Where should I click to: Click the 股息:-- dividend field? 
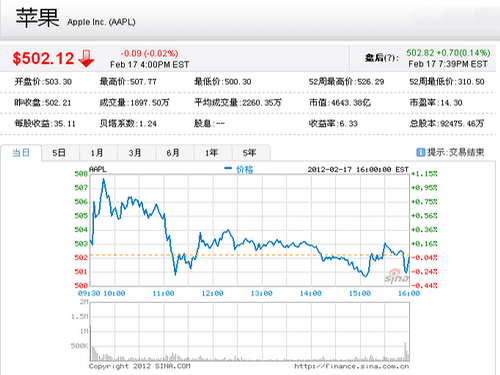pos(209,124)
